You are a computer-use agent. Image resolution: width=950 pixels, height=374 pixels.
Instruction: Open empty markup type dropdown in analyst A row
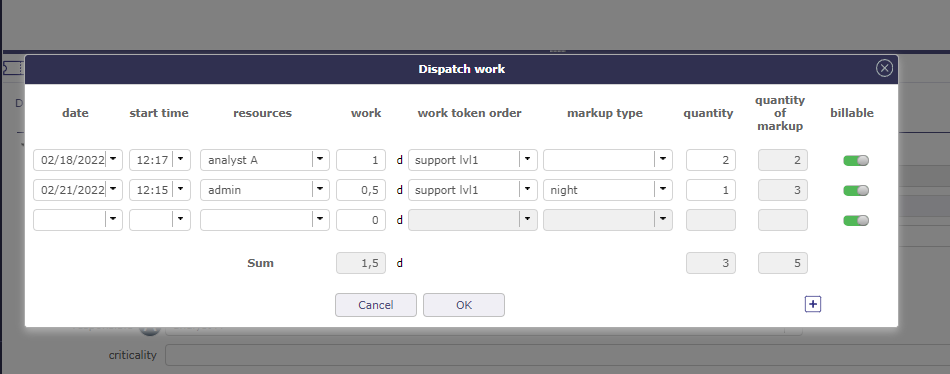click(663, 160)
